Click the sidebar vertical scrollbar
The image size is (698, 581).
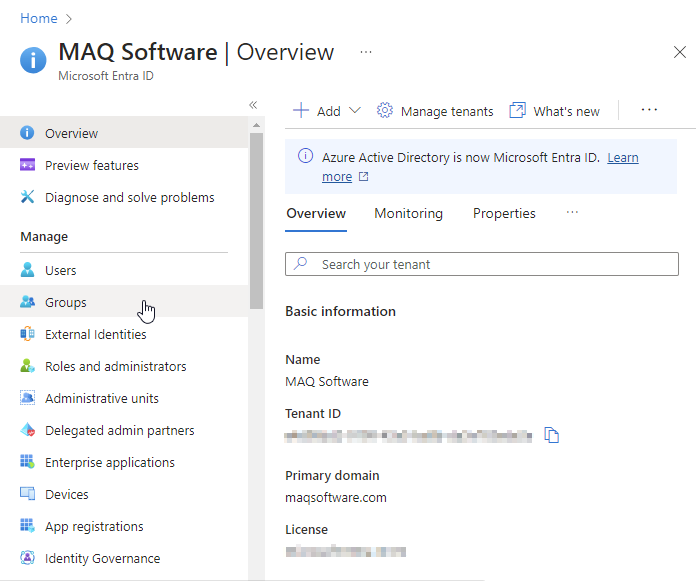[256, 220]
